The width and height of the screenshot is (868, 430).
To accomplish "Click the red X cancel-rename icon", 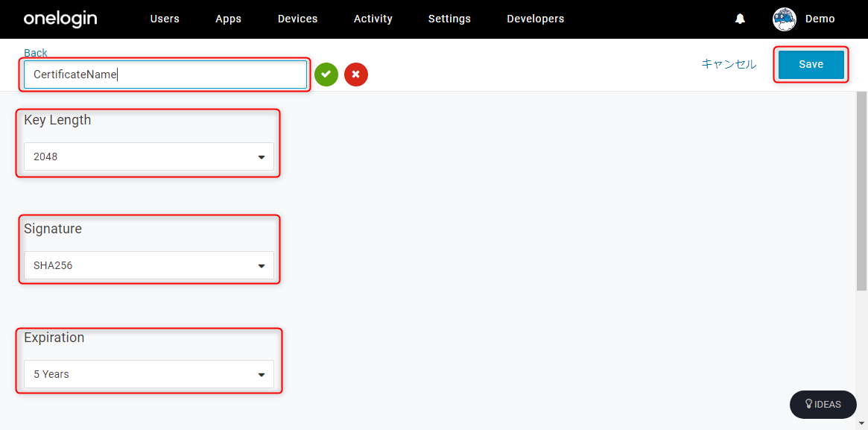I will point(356,75).
